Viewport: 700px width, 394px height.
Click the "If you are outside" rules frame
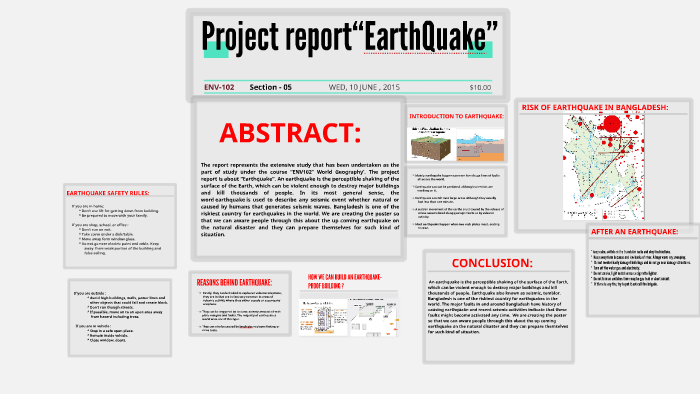click(120, 317)
